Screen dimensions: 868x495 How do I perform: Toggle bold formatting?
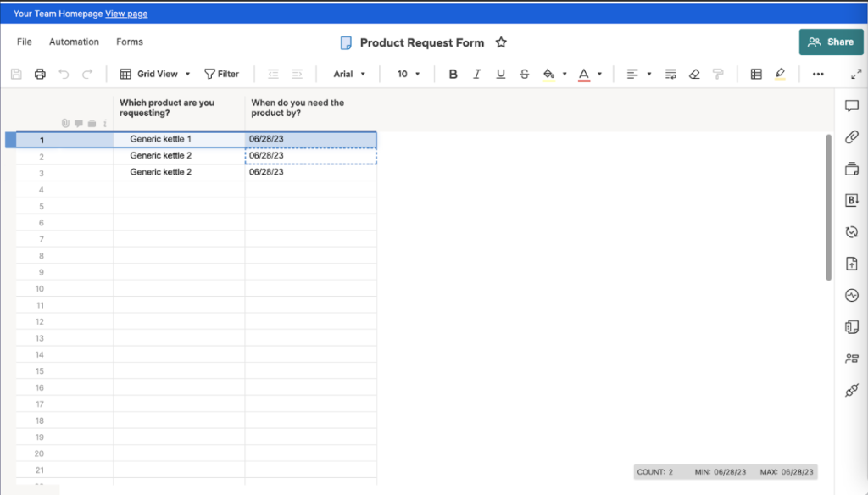pyautogui.click(x=453, y=74)
